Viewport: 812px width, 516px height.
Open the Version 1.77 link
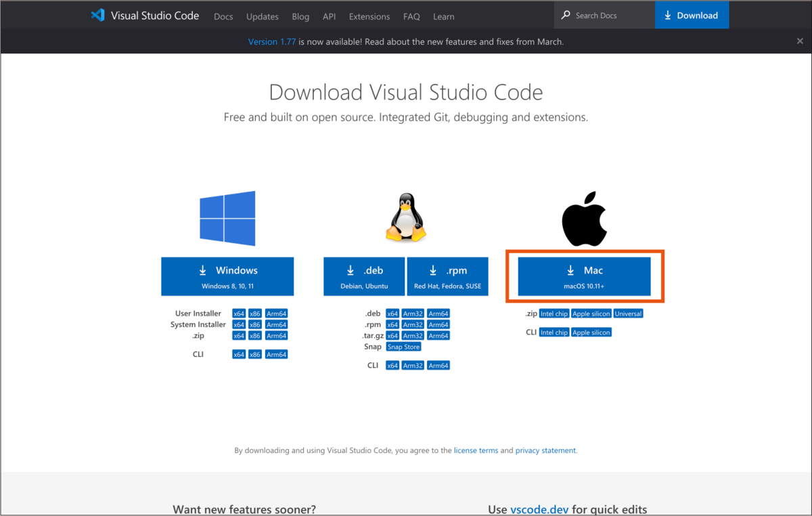click(x=272, y=41)
